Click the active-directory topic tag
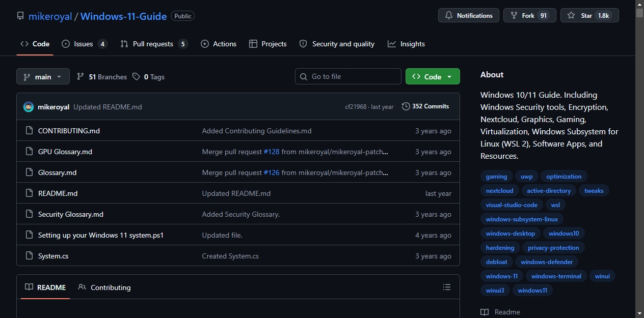The height and width of the screenshot is (318, 644). click(549, 191)
